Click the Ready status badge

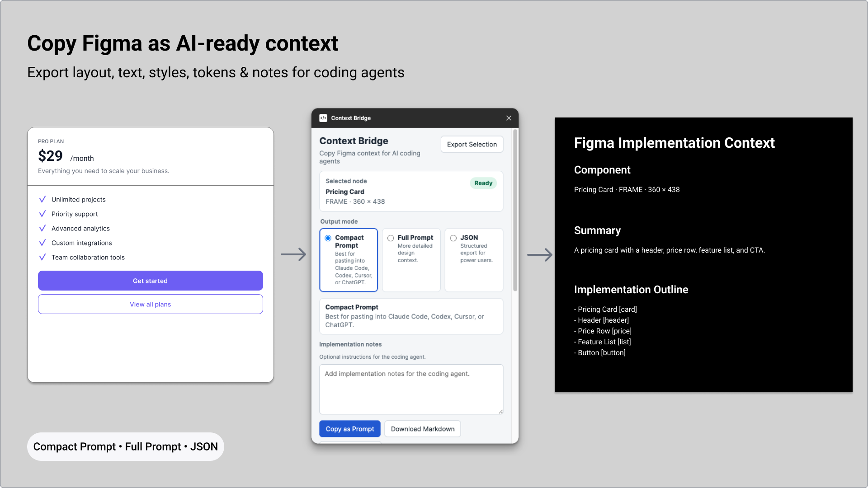click(x=483, y=183)
